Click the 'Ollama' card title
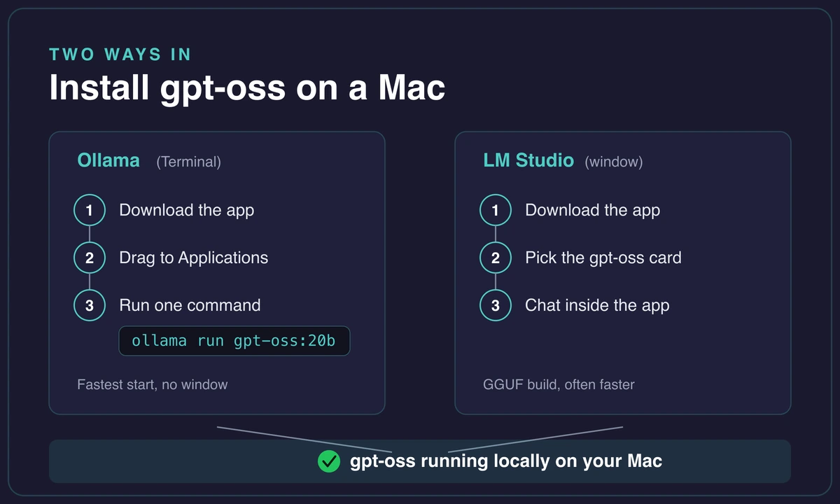840x504 pixels. click(x=108, y=160)
